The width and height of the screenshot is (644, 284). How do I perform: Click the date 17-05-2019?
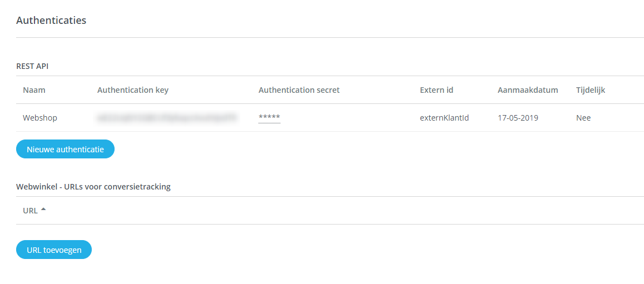pos(518,118)
